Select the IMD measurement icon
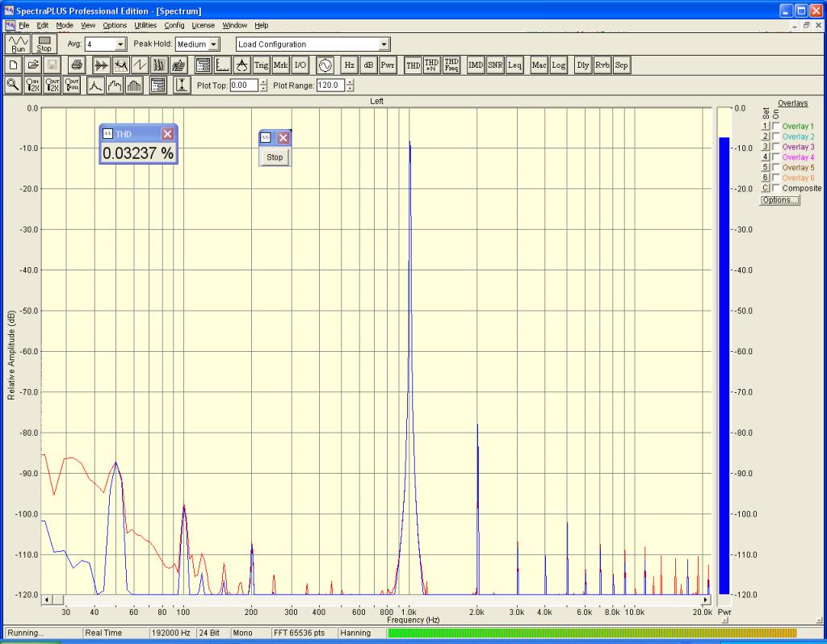827x644 pixels. pyautogui.click(x=476, y=65)
